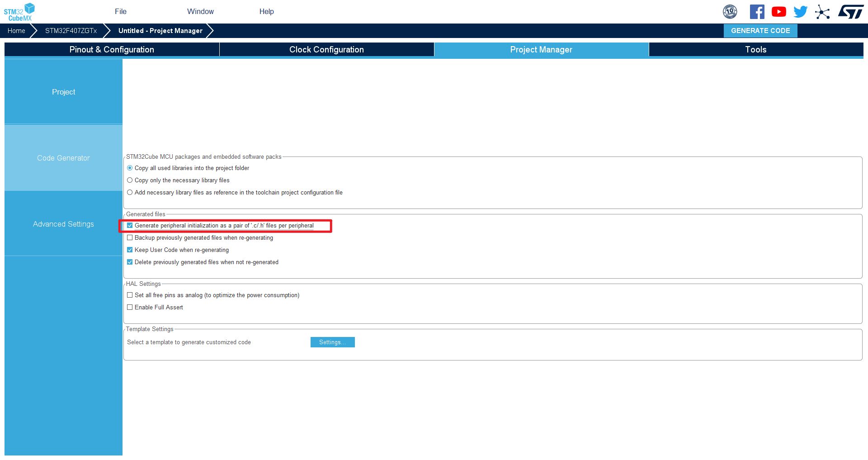868x460 pixels.
Task: Switch to Pinout & Configuration tab
Action: pyautogui.click(x=112, y=50)
